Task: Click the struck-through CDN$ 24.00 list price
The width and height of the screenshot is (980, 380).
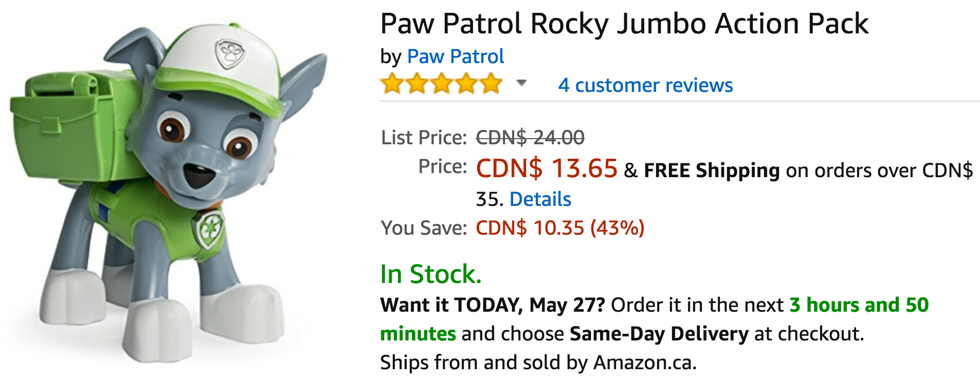Action: [530, 138]
